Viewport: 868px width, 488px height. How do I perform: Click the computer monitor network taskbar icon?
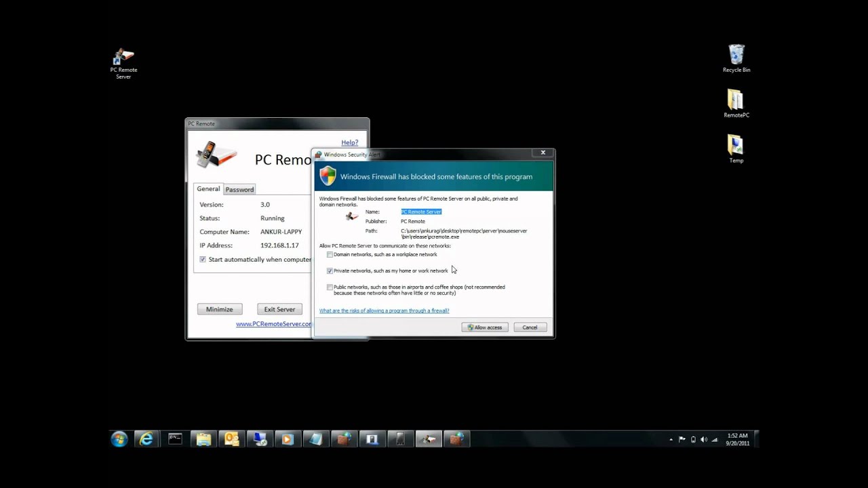(x=259, y=439)
